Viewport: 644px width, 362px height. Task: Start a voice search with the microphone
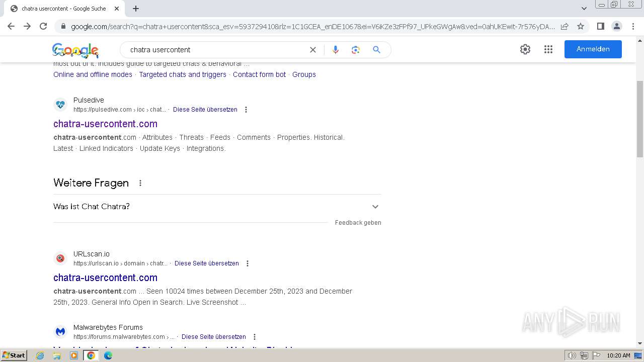coord(336,50)
